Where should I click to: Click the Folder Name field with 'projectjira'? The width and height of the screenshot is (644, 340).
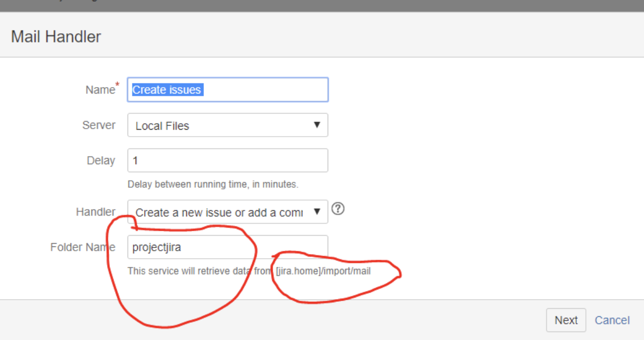(x=227, y=247)
